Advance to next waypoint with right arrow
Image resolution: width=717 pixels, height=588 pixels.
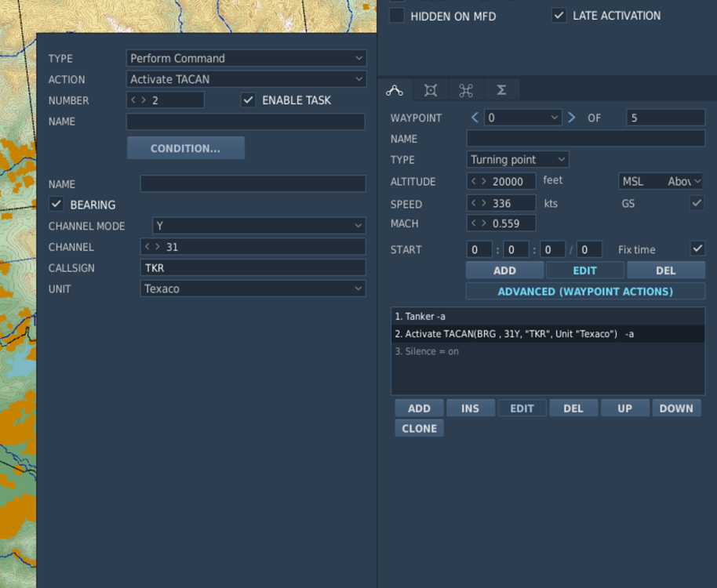(571, 118)
